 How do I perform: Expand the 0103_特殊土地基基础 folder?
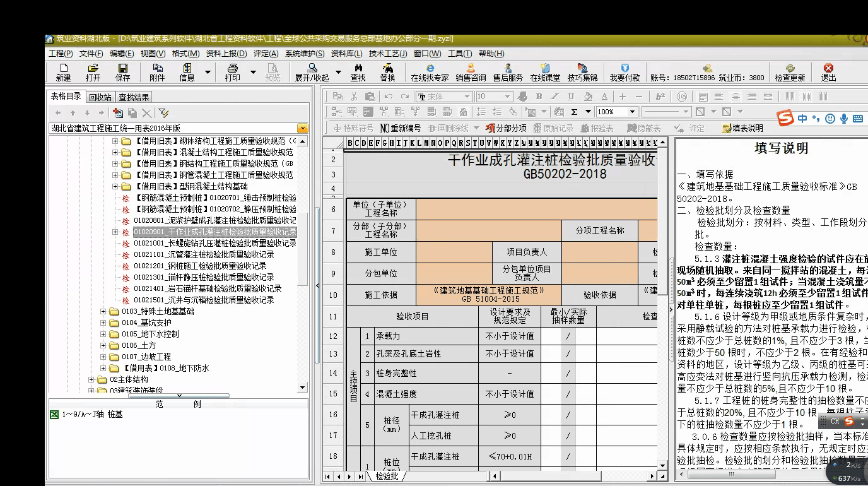click(x=104, y=311)
